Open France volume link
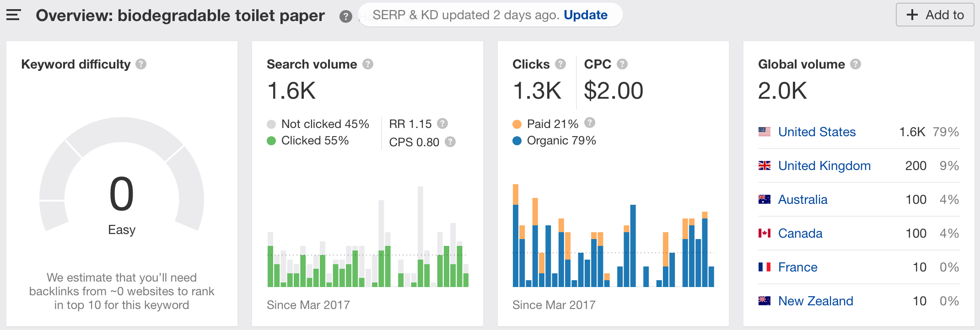 797,267
